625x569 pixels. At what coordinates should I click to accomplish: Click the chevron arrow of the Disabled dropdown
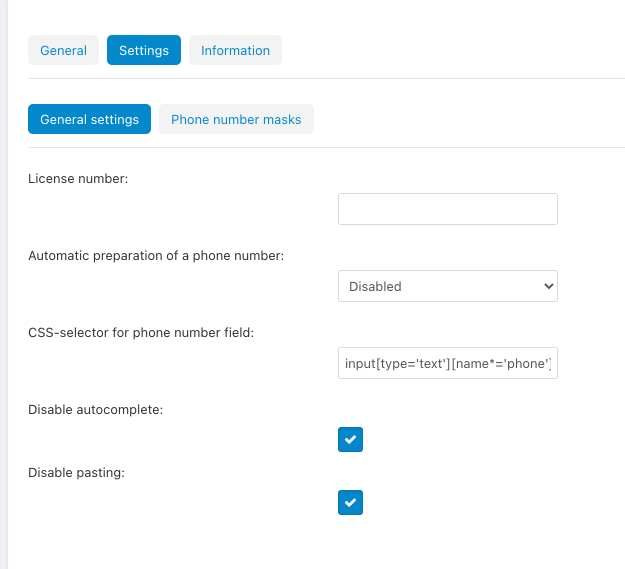(548, 286)
